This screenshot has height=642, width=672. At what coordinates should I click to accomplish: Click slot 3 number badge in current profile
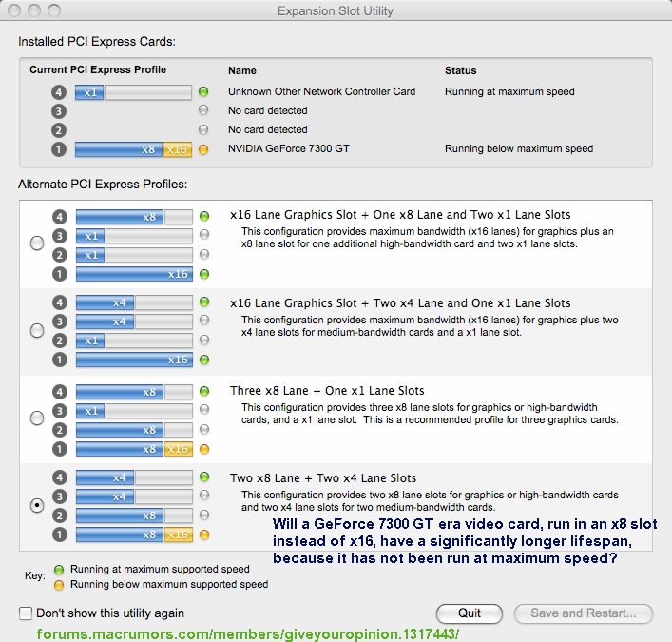59,111
